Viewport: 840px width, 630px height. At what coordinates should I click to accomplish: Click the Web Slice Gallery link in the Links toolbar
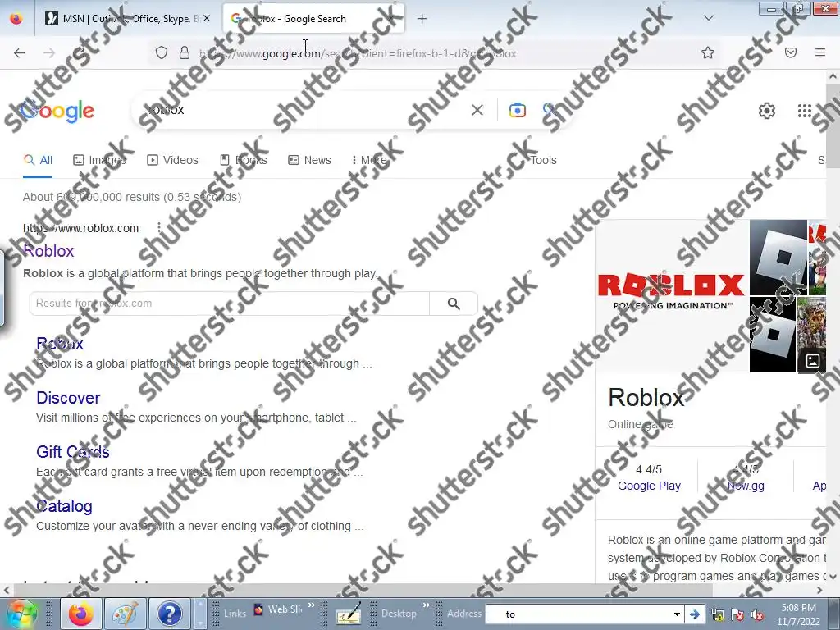click(x=279, y=609)
